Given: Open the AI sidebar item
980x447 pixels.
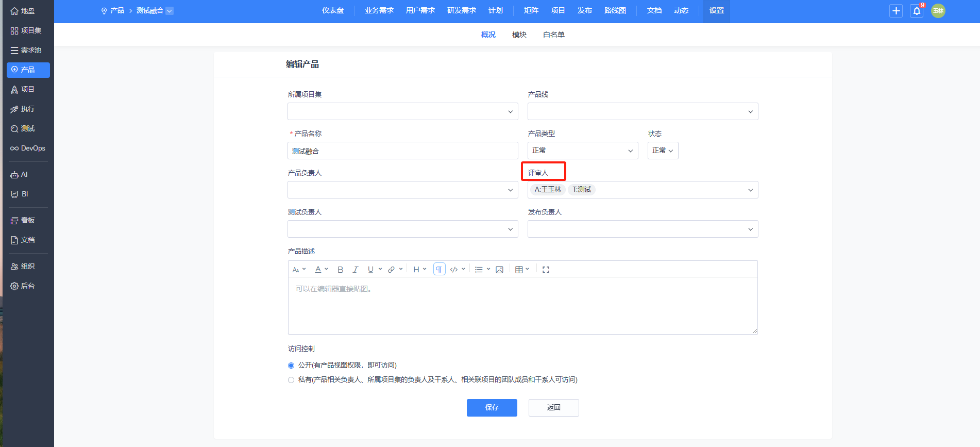Looking at the screenshot, I should (x=24, y=175).
